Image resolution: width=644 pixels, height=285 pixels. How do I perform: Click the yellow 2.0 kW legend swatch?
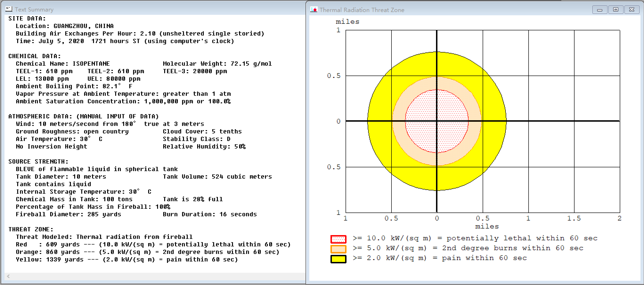click(338, 259)
